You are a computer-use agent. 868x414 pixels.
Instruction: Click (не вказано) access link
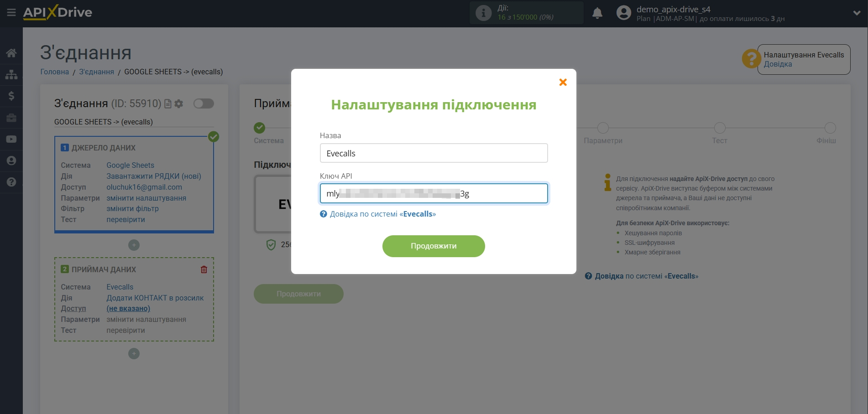coord(128,308)
